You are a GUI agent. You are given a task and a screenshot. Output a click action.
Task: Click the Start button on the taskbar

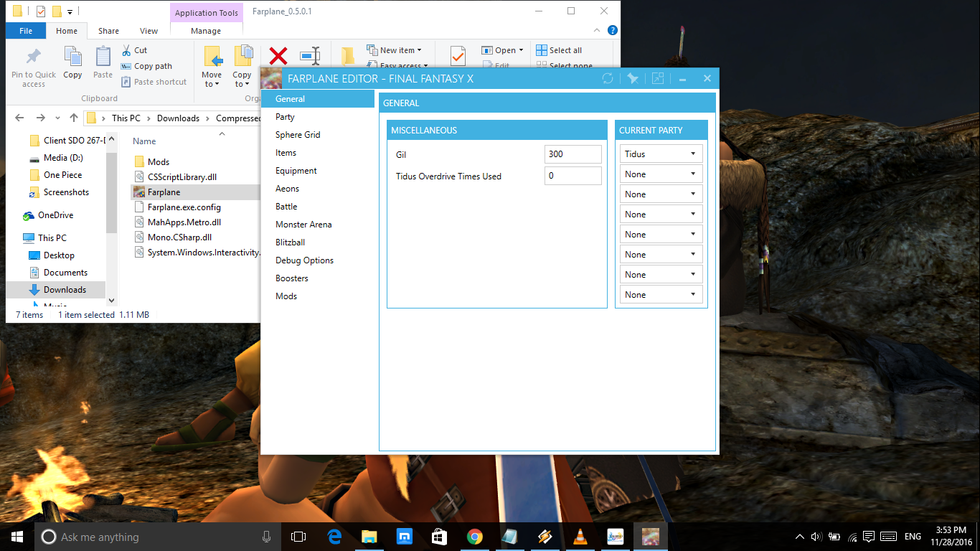[x=17, y=537]
